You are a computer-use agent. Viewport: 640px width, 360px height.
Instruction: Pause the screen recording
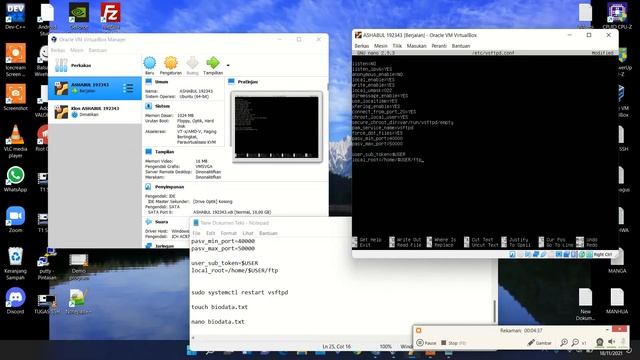tap(427, 343)
